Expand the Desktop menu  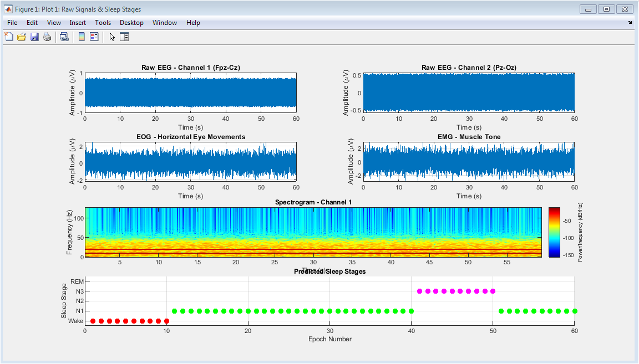(x=131, y=23)
